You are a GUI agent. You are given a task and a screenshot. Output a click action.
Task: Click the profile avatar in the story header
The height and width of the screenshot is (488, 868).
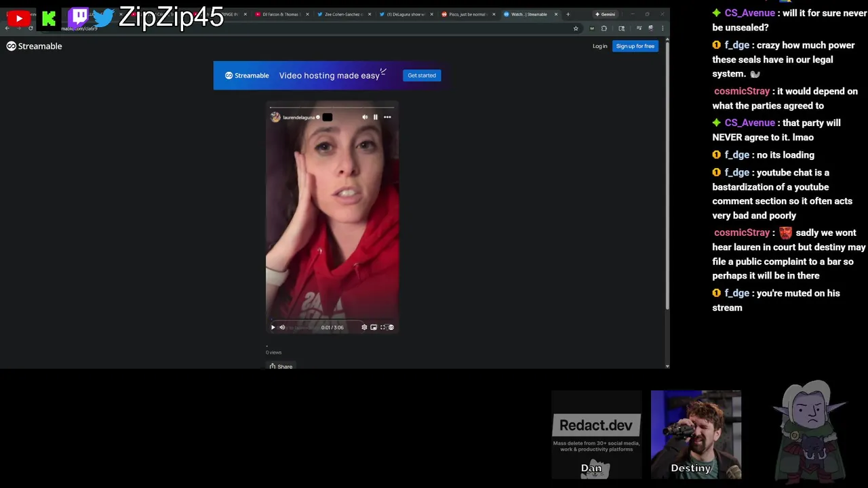click(x=275, y=117)
